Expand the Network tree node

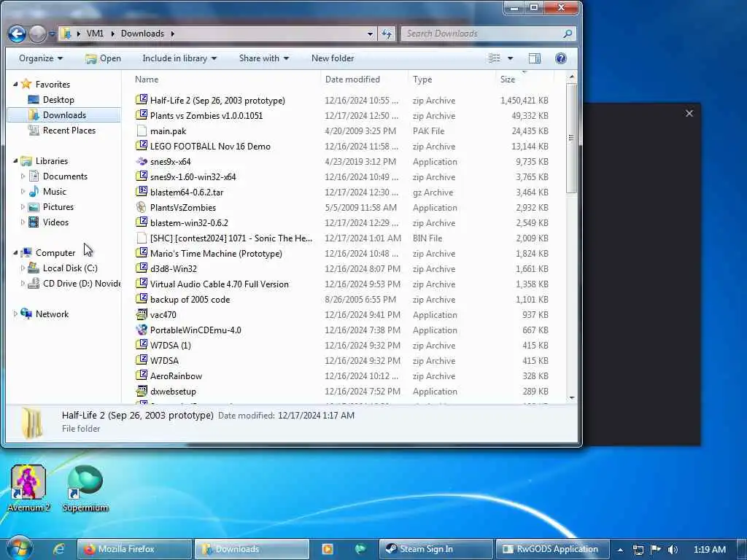tap(15, 314)
